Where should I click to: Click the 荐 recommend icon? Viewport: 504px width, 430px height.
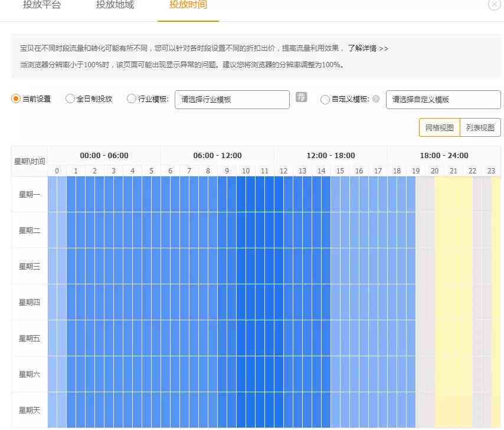click(x=301, y=97)
